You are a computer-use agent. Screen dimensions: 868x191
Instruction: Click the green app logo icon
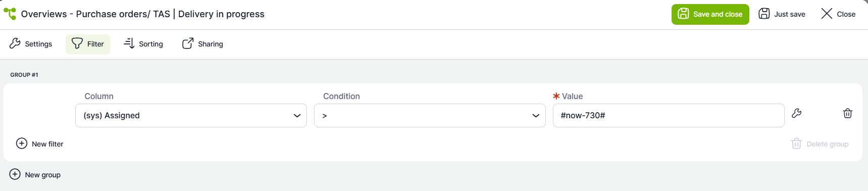click(10, 14)
